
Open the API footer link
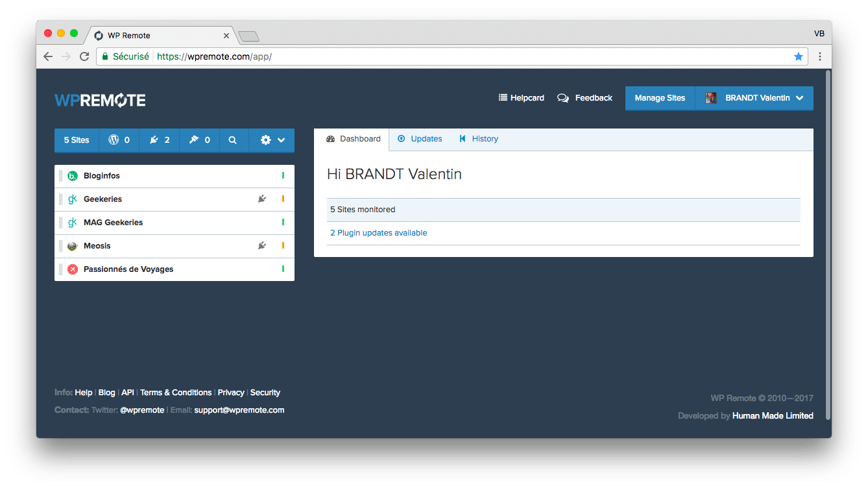click(128, 393)
